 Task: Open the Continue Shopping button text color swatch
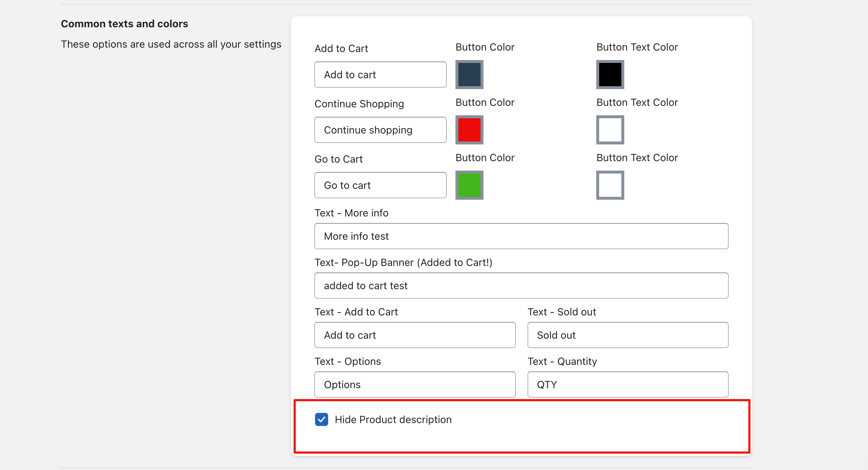point(610,130)
